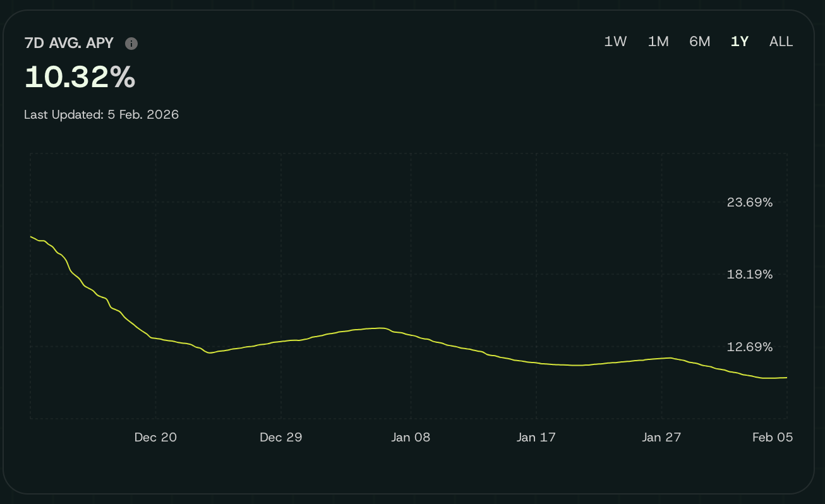View the ALL time range
The width and height of the screenshot is (825, 504).
(x=781, y=41)
